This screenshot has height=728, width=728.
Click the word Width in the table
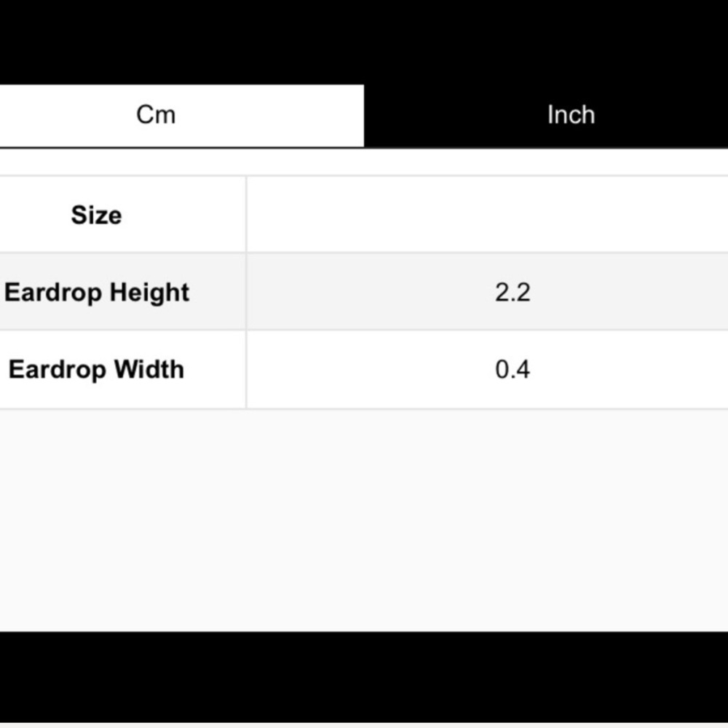pos(149,370)
